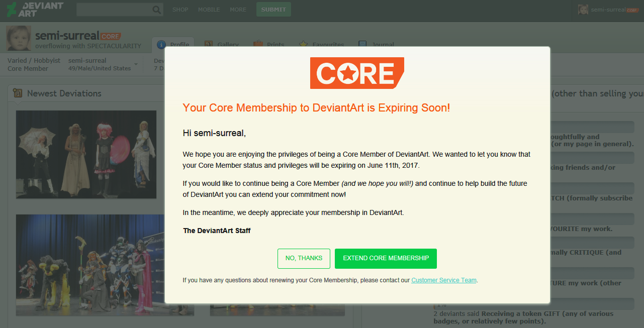Open the MOBILE menu
Screen dimensions: 644x328
(209, 10)
